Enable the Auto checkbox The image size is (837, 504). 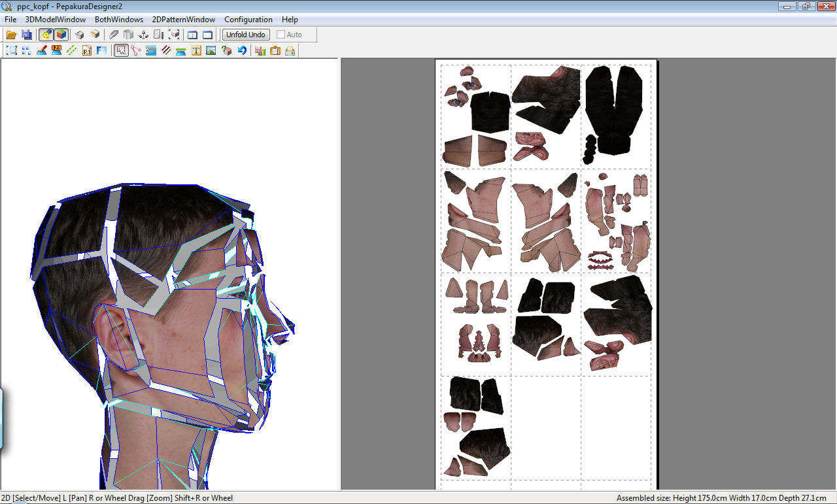pyautogui.click(x=281, y=35)
